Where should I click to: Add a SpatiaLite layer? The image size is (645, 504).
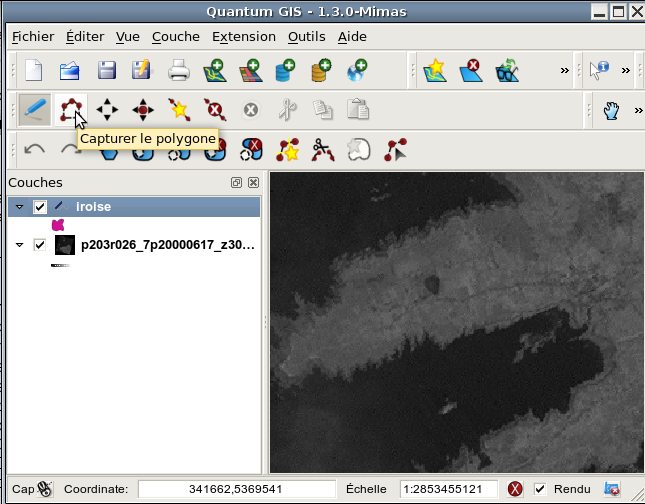coord(321,70)
